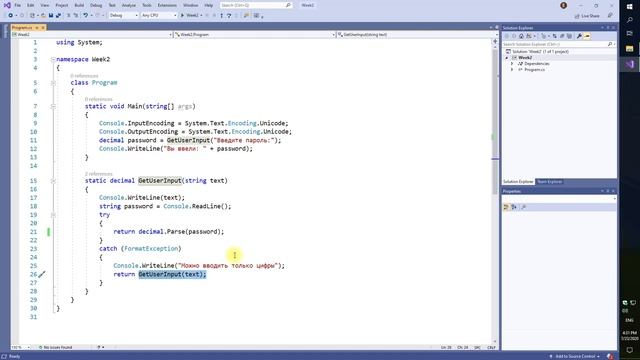640x360 pixels.
Task: Collapse the Main method code block
Action: (x=53, y=107)
